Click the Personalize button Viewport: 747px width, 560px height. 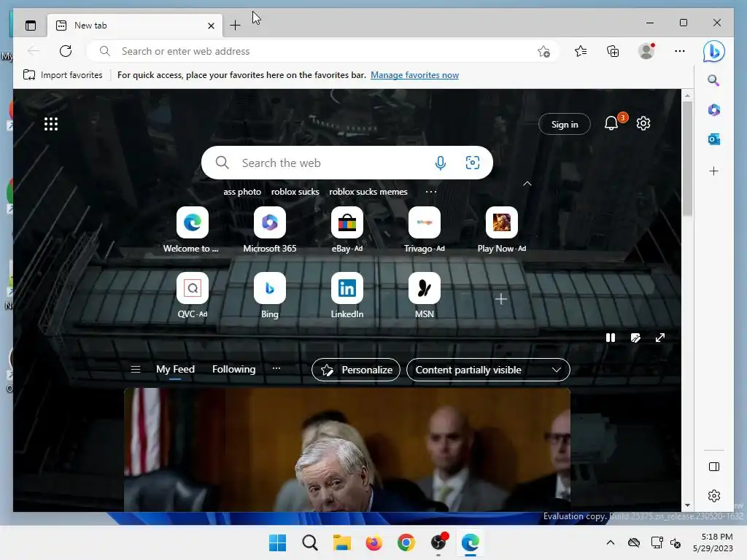(x=356, y=370)
